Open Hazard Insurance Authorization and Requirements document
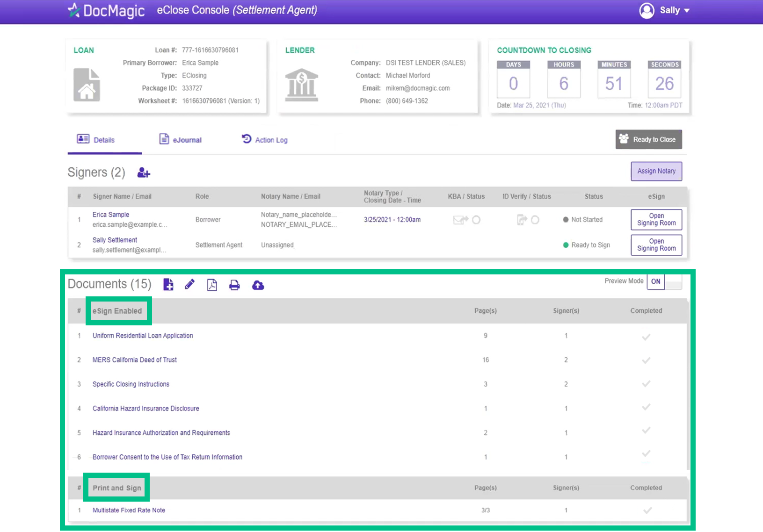Screen dimensions: 763x532 click(x=161, y=433)
